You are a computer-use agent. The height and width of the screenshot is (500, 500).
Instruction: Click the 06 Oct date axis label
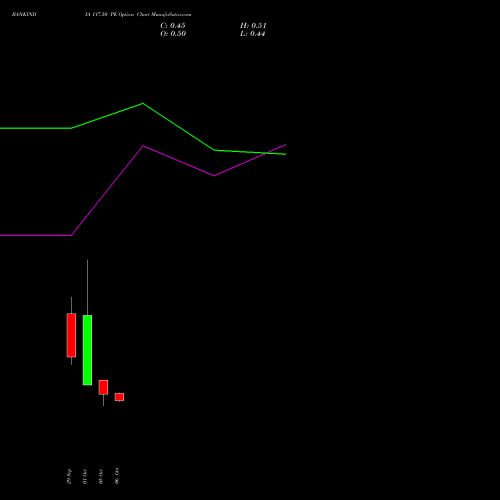pos(117,476)
